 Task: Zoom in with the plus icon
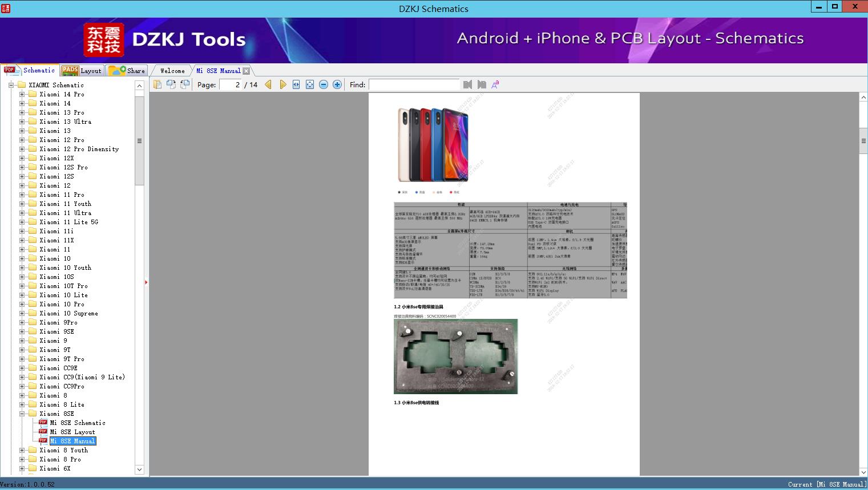point(337,84)
